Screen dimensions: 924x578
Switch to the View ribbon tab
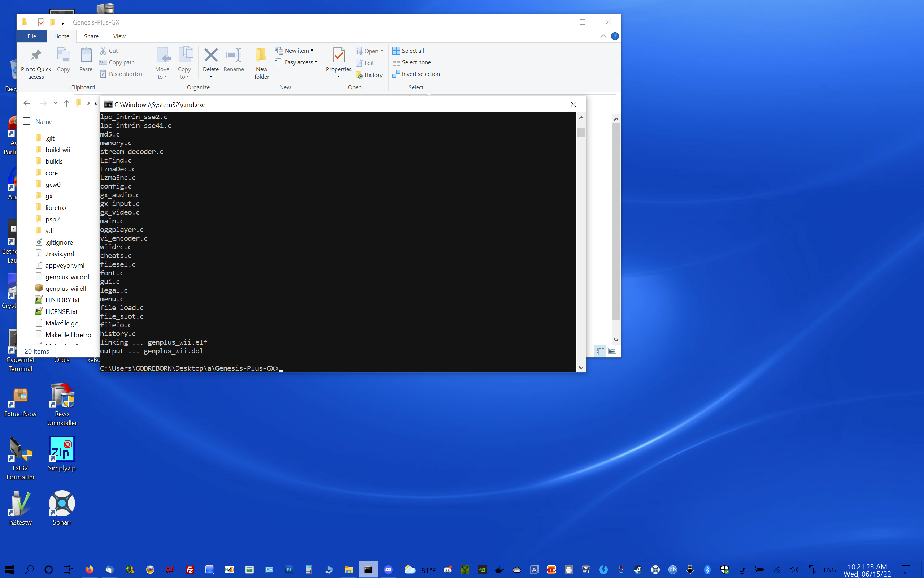[119, 36]
